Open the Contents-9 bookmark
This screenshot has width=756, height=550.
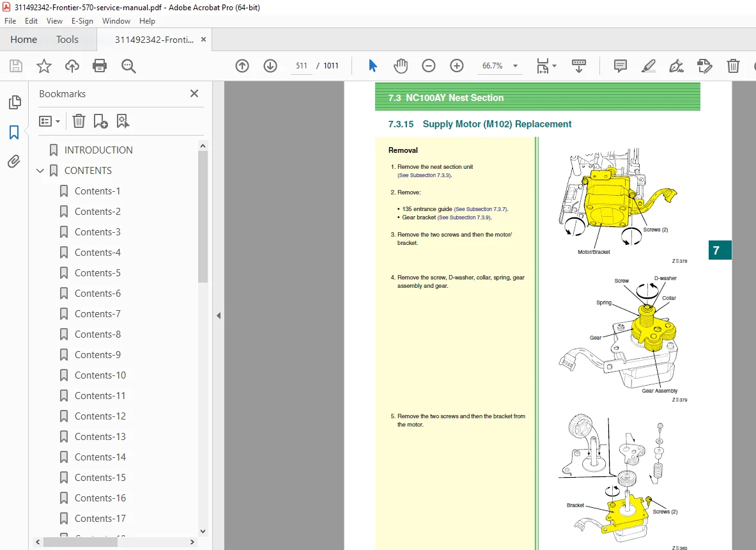click(97, 355)
